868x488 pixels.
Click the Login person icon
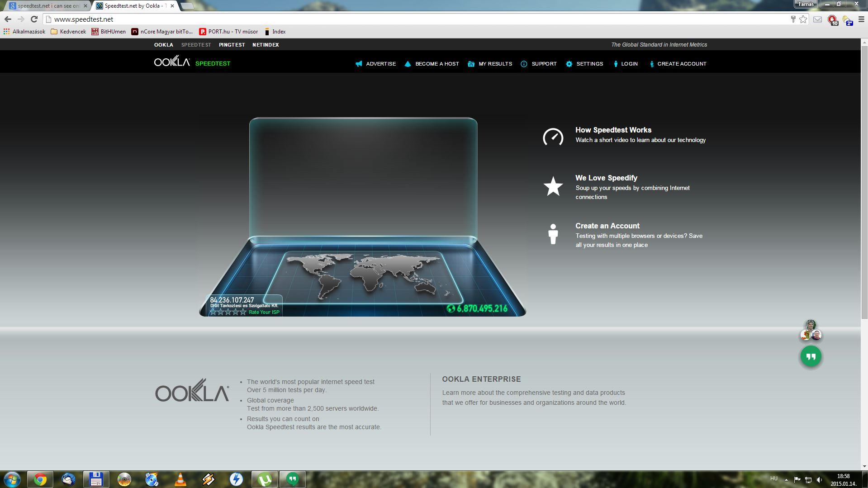coord(616,64)
